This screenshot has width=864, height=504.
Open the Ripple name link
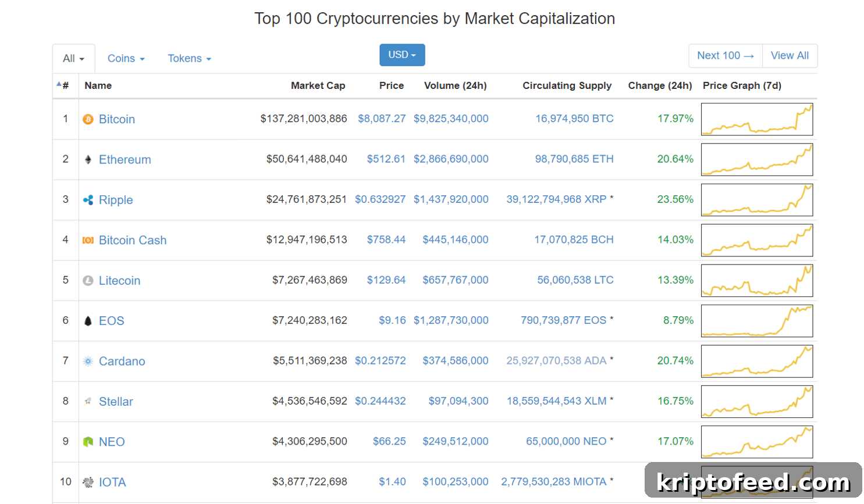[116, 200]
